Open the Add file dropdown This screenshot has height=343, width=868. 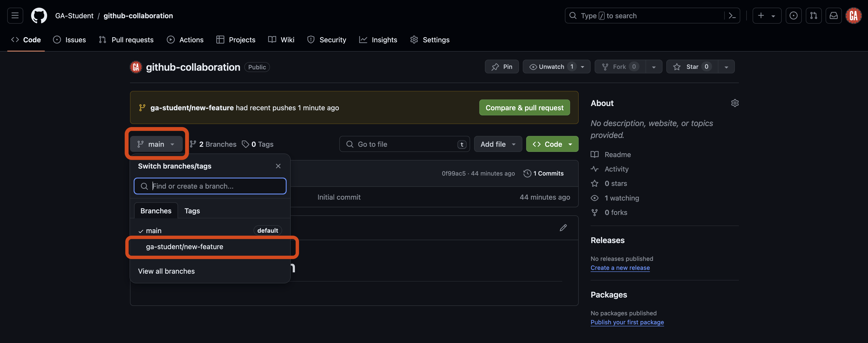coord(498,144)
